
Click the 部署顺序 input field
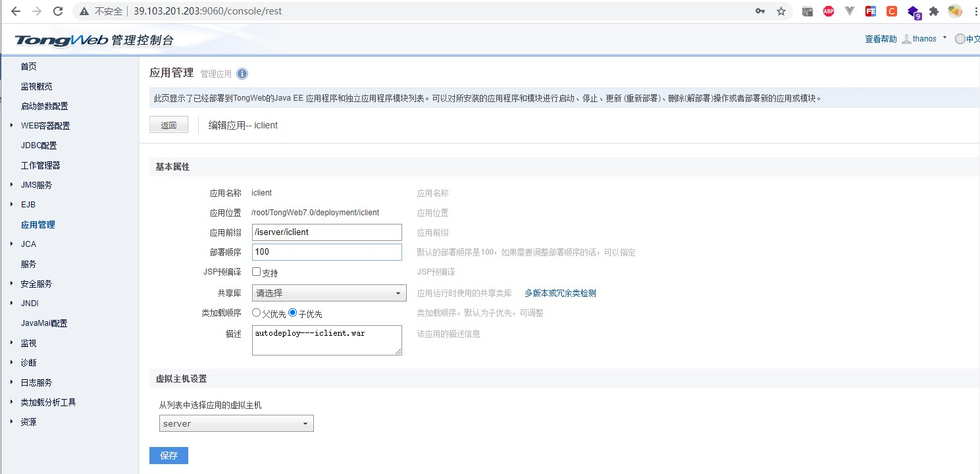pyautogui.click(x=327, y=252)
